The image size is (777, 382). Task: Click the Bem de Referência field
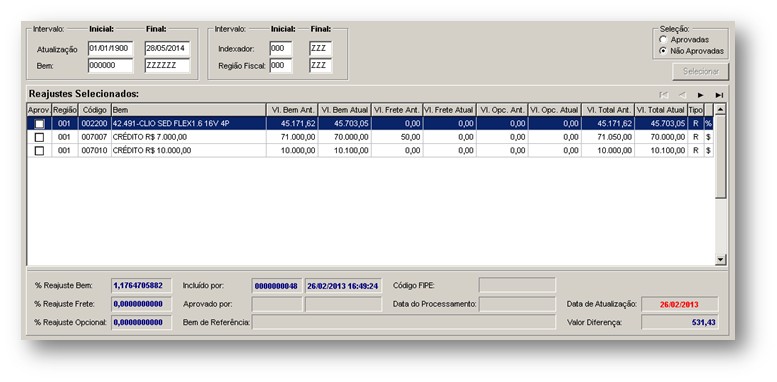pyautogui.click(x=404, y=322)
